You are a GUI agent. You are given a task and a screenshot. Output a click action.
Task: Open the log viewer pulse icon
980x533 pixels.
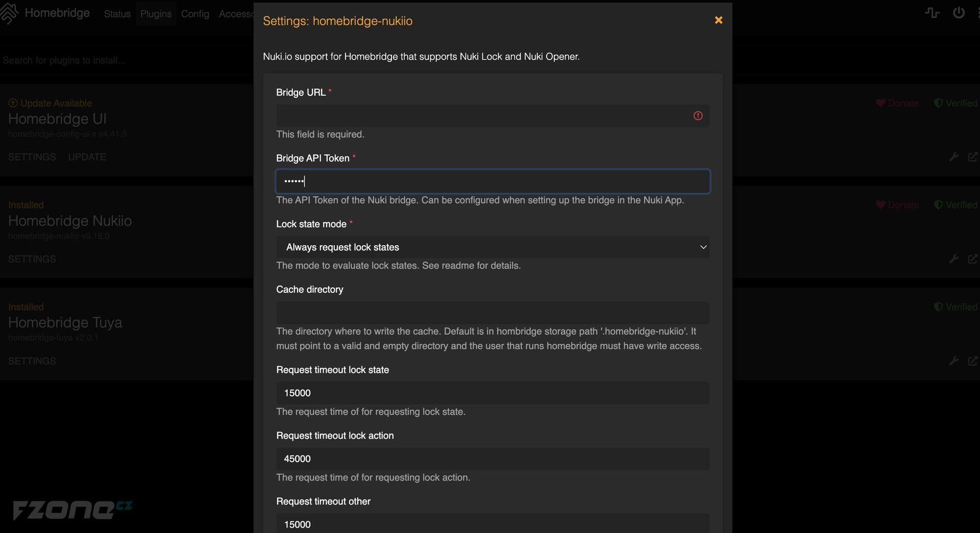click(x=932, y=13)
